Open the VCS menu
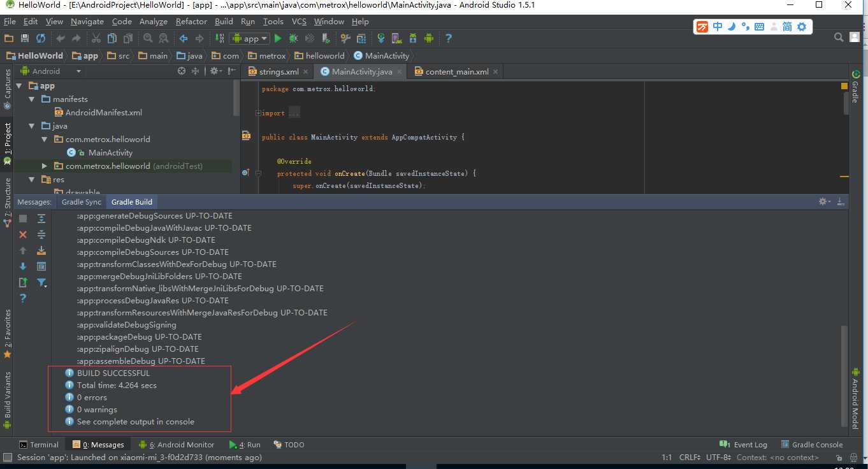This screenshot has height=469, width=868. (x=299, y=21)
